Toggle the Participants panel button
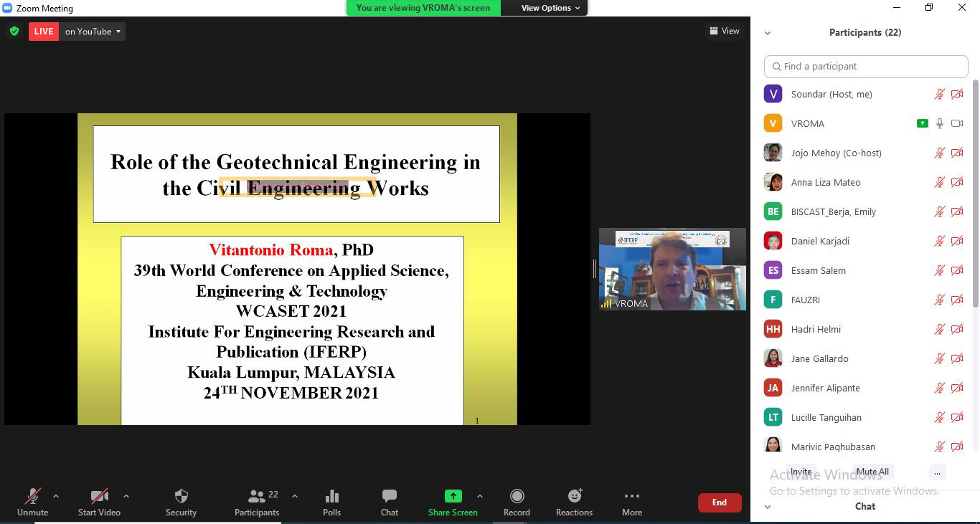Screen dimensions: 980x524 tap(257, 502)
